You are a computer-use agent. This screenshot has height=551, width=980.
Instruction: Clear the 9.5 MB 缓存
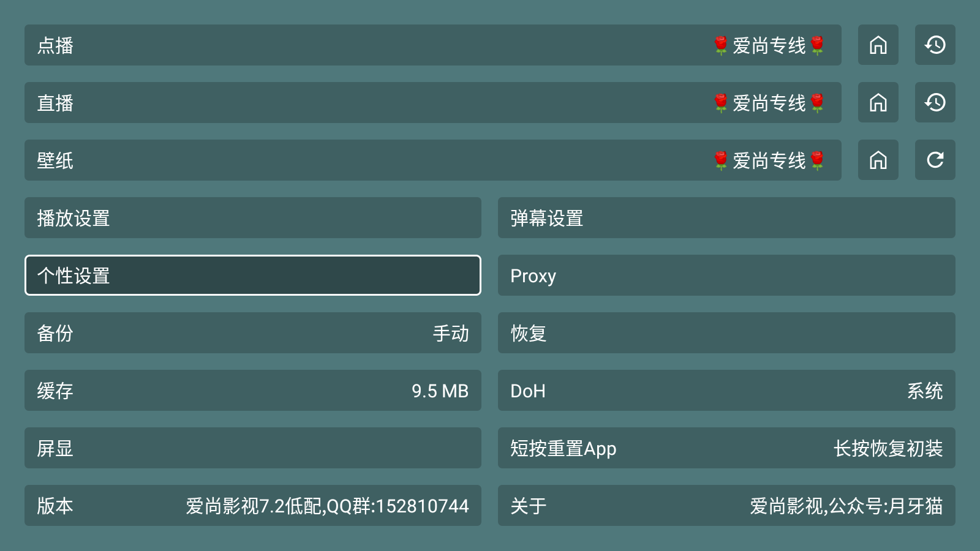pyautogui.click(x=253, y=390)
